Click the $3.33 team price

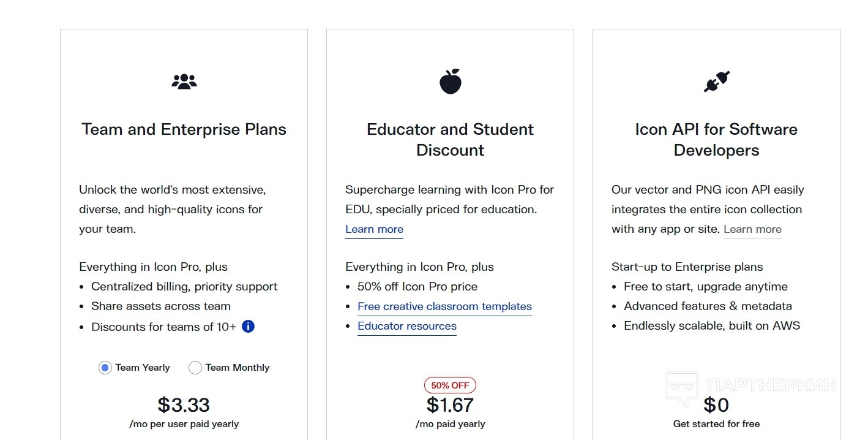tap(184, 405)
